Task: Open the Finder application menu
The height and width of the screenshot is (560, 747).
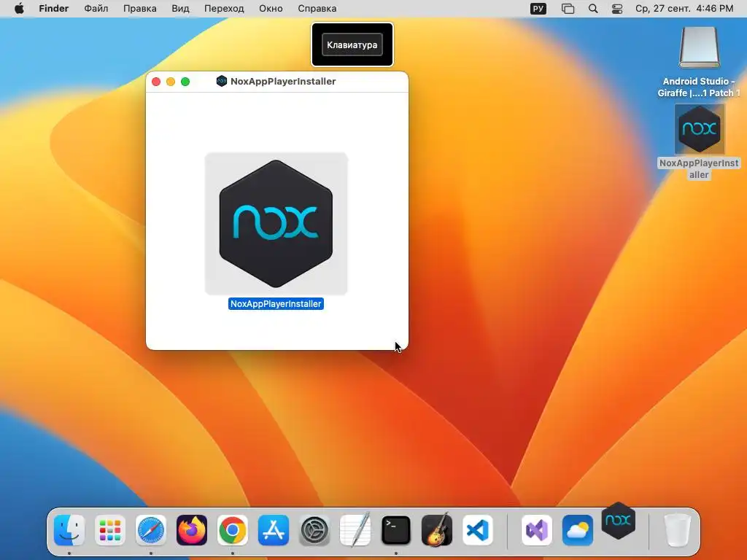Action: point(54,9)
